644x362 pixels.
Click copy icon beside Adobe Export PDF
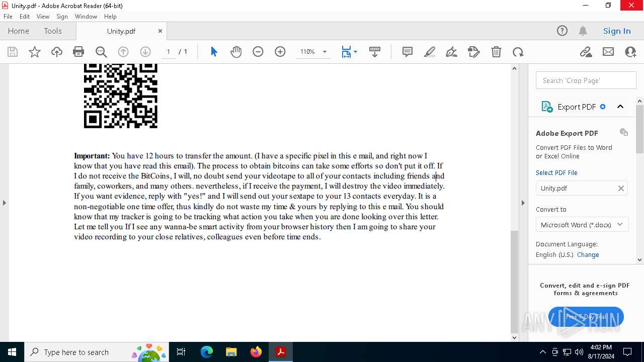coord(624,132)
